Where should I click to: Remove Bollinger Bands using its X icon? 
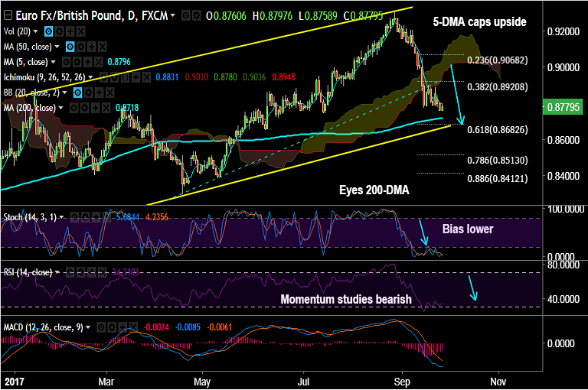pos(110,93)
